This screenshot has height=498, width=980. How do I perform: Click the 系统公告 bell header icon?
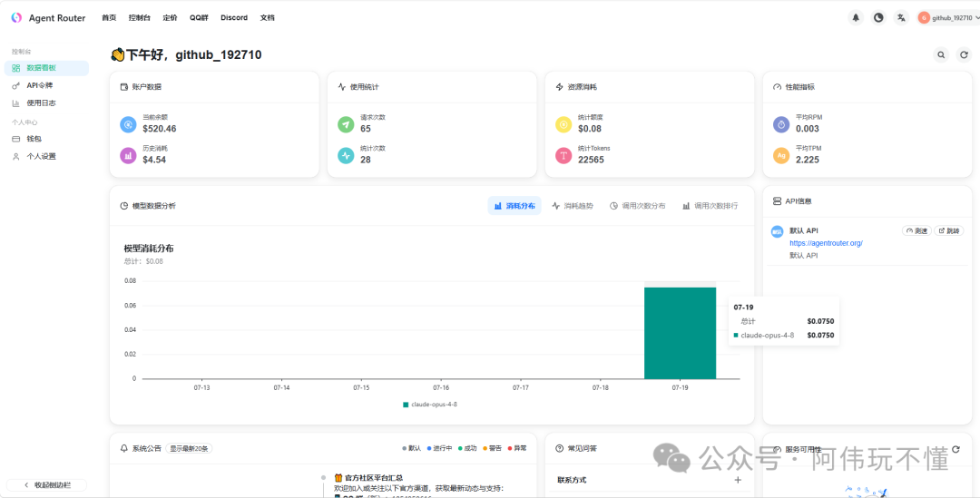tap(124, 449)
